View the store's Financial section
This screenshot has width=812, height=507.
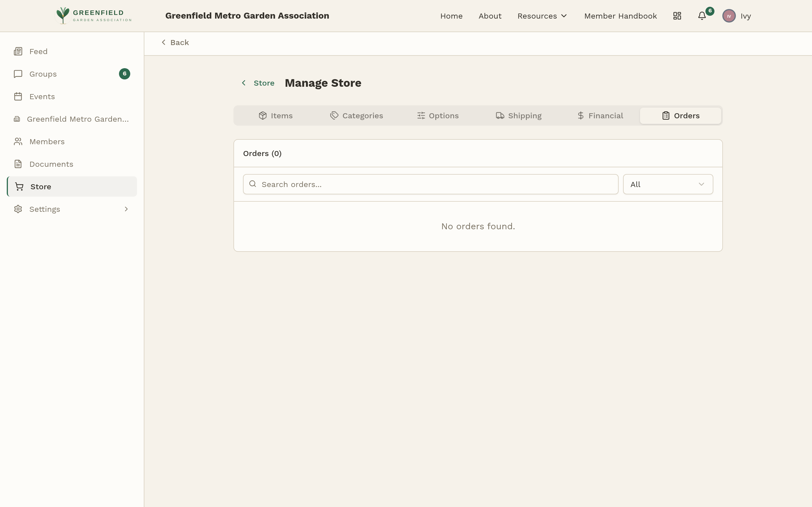coord(600,115)
